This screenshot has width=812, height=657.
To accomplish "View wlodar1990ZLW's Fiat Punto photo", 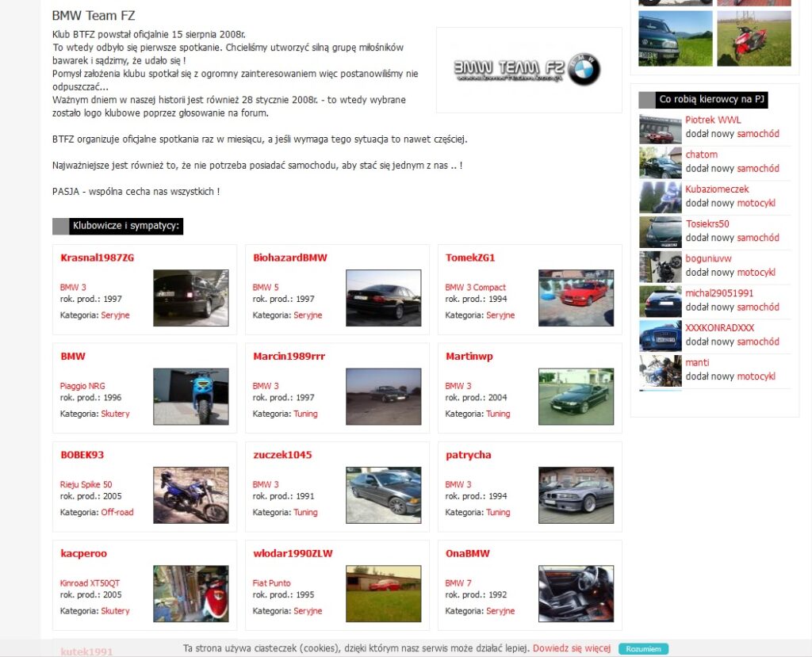I will click(x=383, y=594).
